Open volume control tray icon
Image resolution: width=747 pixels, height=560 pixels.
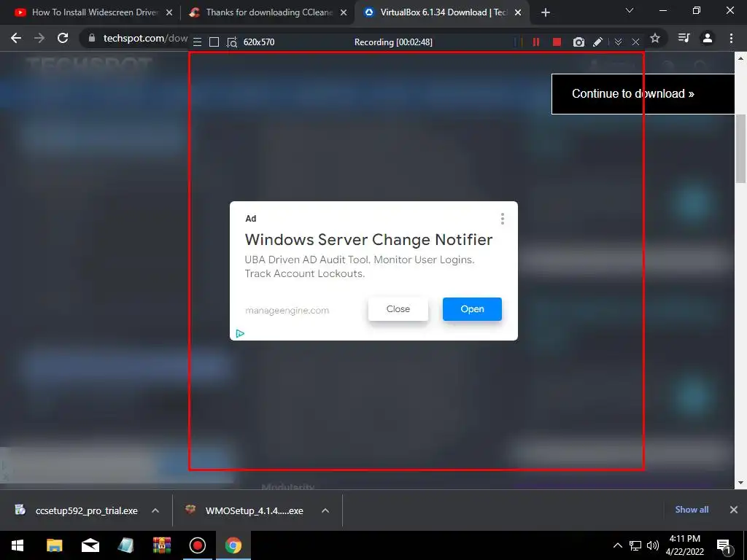[653, 545]
